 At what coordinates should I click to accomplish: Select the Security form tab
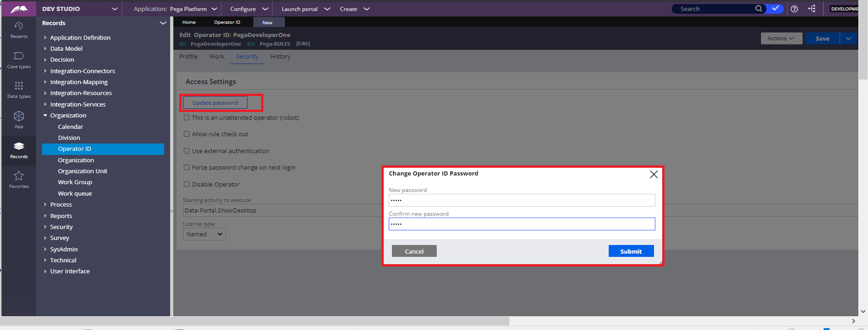[247, 57]
